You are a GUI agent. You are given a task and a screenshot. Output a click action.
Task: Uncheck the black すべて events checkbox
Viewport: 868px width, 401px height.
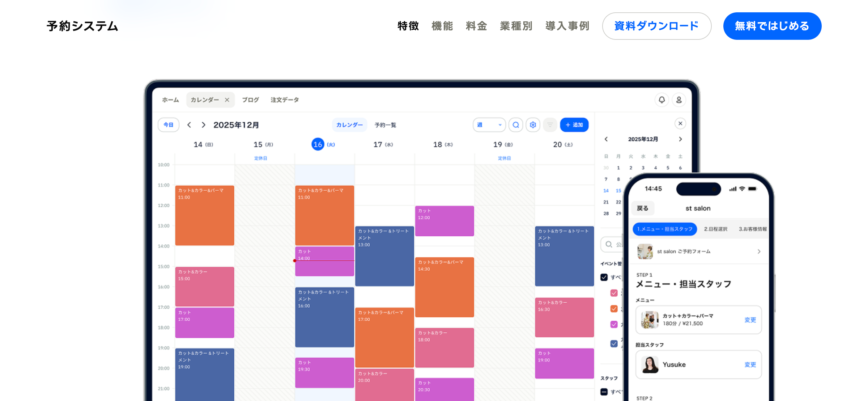point(604,277)
